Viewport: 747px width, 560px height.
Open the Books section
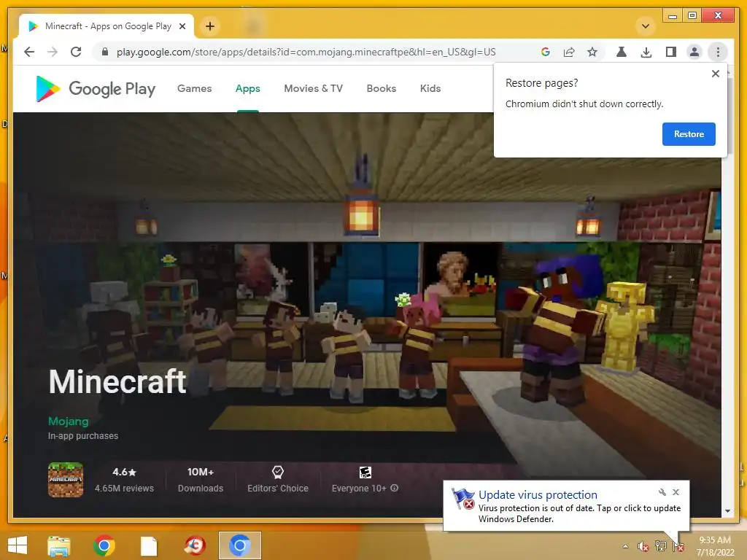(381, 88)
